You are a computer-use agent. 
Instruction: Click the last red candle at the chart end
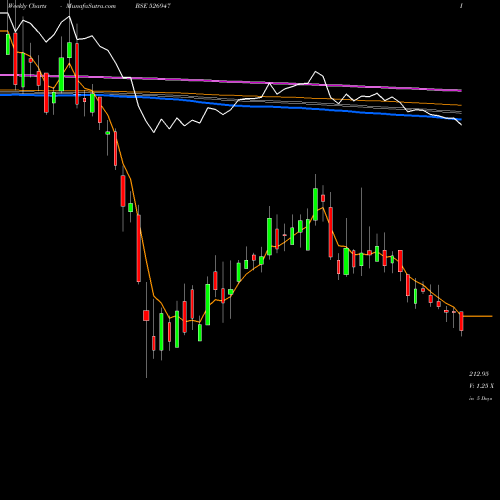461,321
